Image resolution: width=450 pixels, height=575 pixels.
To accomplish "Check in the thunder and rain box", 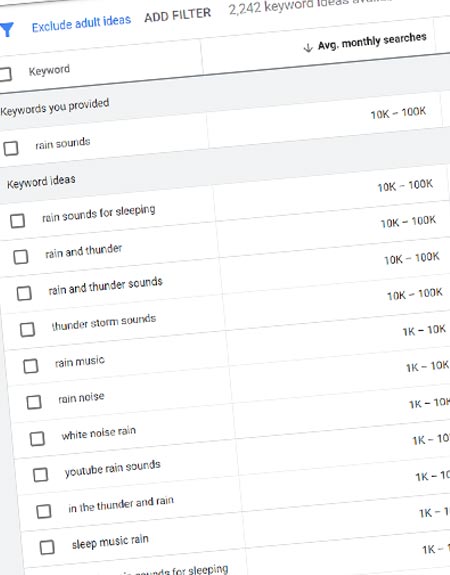I will point(44,511).
